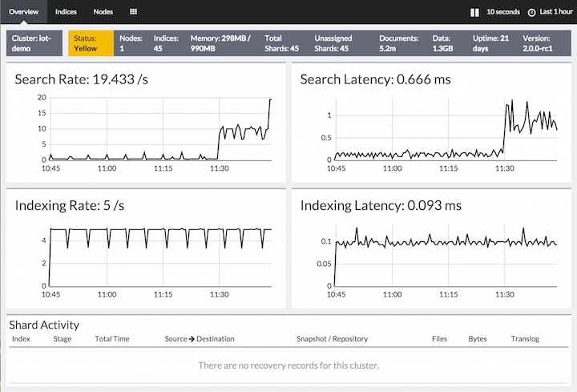The height and width of the screenshot is (392, 577).
Task: Sort Shard Activity by Total Time column
Action: pyautogui.click(x=111, y=339)
